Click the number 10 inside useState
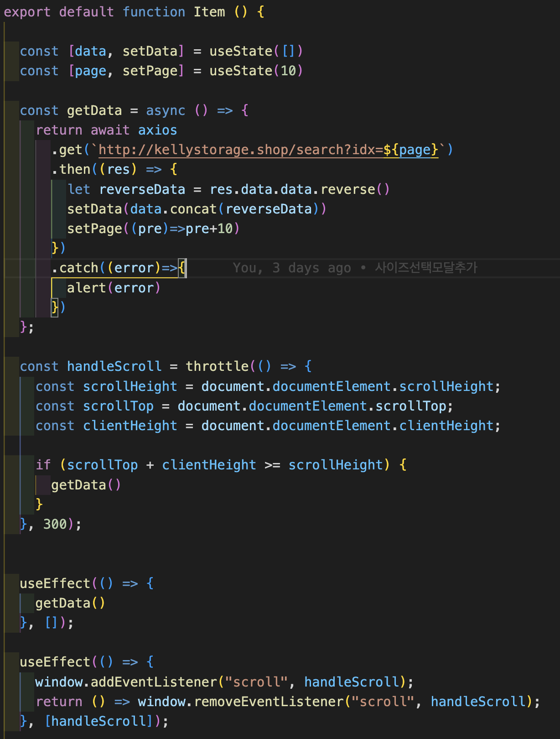The width and height of the screenshot is (560, 739). pos(288,71)
